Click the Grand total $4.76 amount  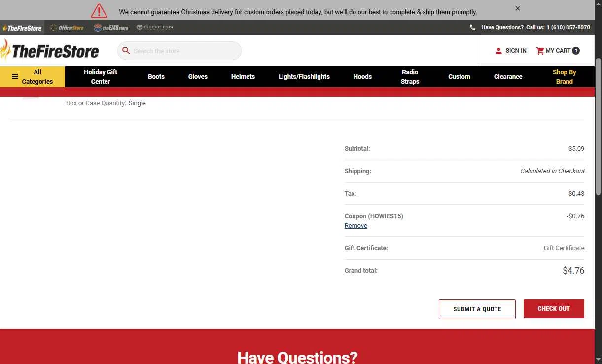pos(573,271)
